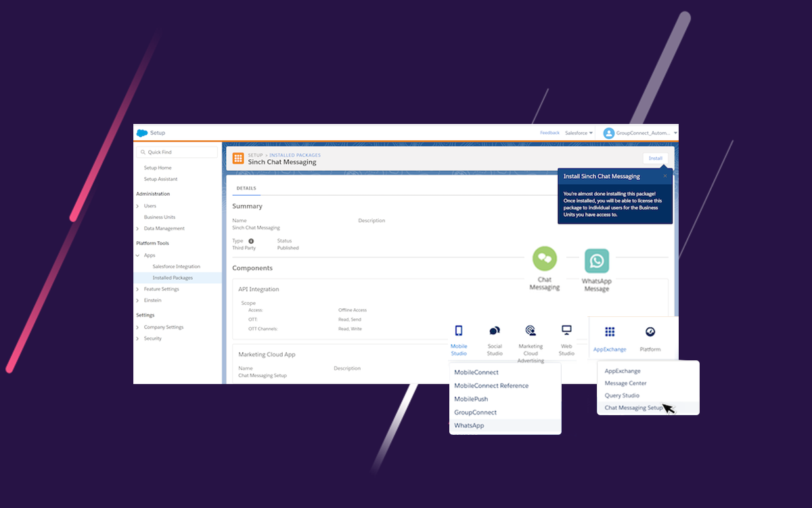
Task: Select Chat Messaging Setup menu entry
Action: pos(633,408)
